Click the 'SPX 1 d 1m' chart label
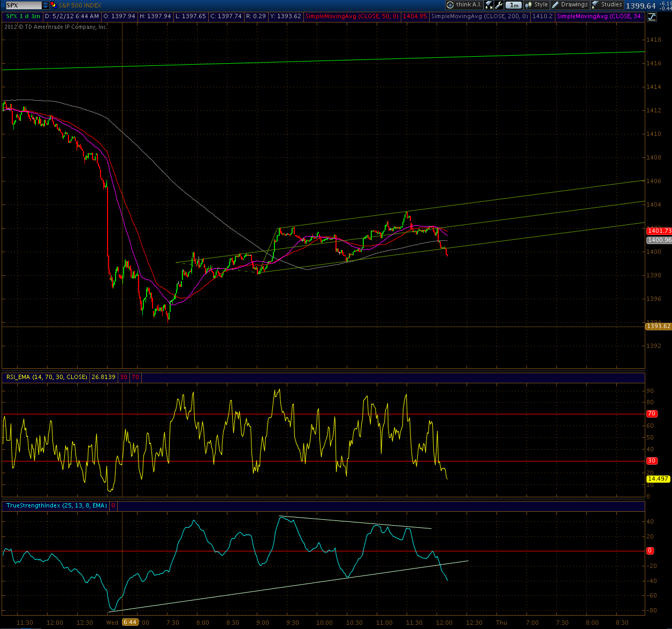Viewport: 672px width, 629px height. pyautogui.click(x=23, y=17)
